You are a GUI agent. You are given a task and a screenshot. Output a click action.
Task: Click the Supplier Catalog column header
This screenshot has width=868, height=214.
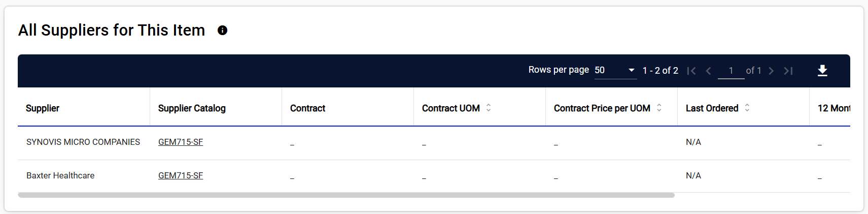pos(192,108)
